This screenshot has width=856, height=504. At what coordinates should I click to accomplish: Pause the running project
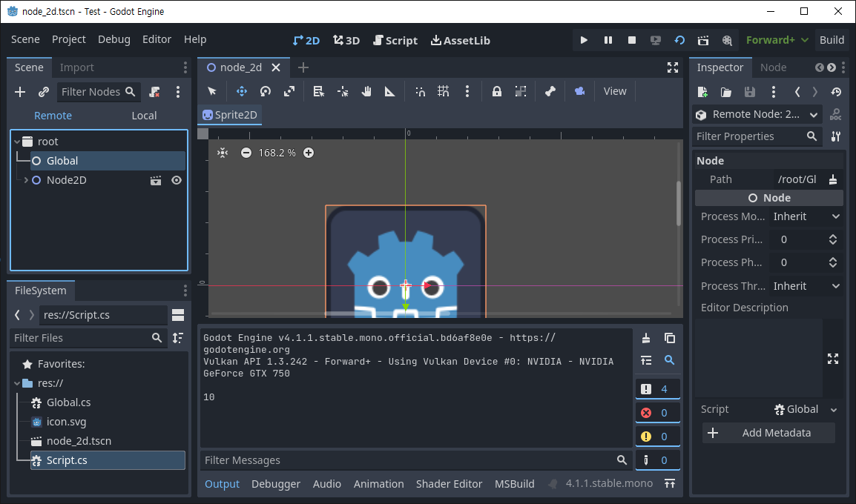coord(608,40)
